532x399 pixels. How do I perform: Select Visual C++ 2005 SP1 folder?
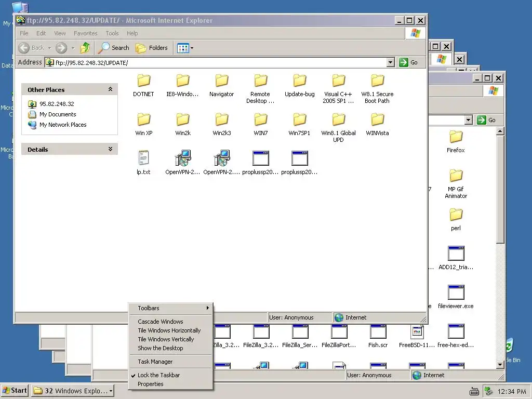(338, 88)
